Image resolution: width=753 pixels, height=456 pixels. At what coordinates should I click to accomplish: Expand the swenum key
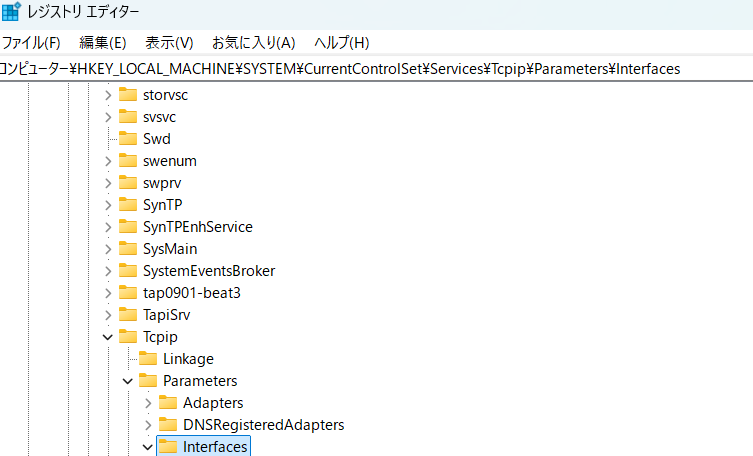pyautogui.click(x=108, y=161)
